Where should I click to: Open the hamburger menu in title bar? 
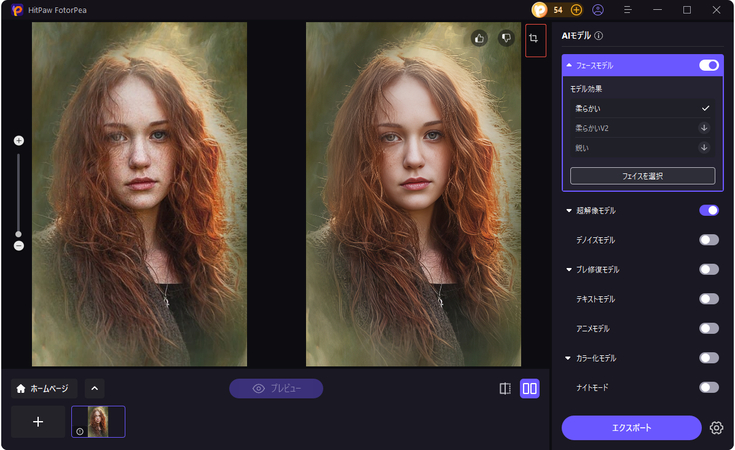tap(627, 10)
